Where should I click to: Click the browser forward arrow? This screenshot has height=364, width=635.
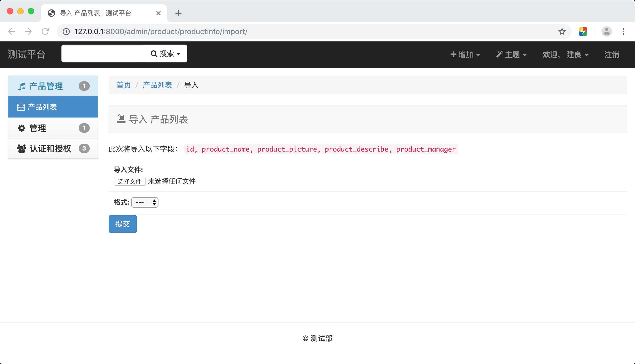click(x=28, y=31)
